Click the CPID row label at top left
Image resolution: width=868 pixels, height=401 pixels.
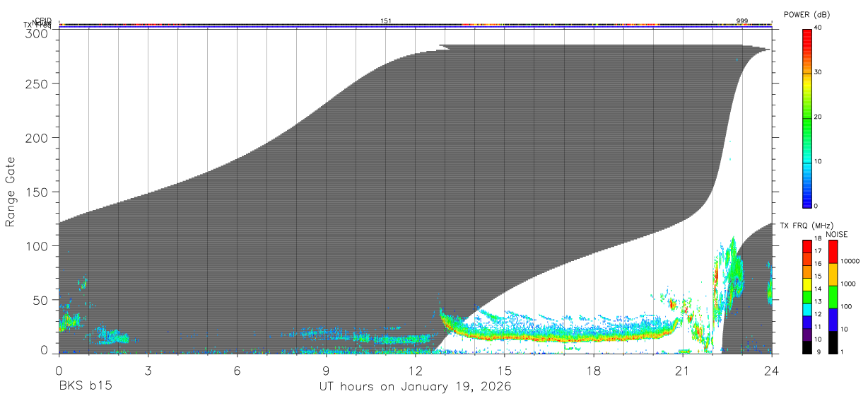(x=43, y=21)
